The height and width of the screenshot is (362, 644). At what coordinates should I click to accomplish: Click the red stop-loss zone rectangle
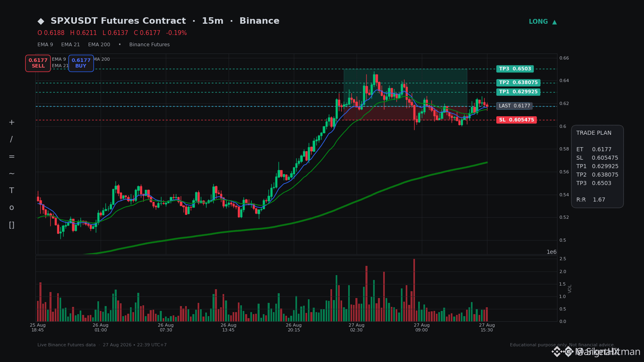click(405, 113)
